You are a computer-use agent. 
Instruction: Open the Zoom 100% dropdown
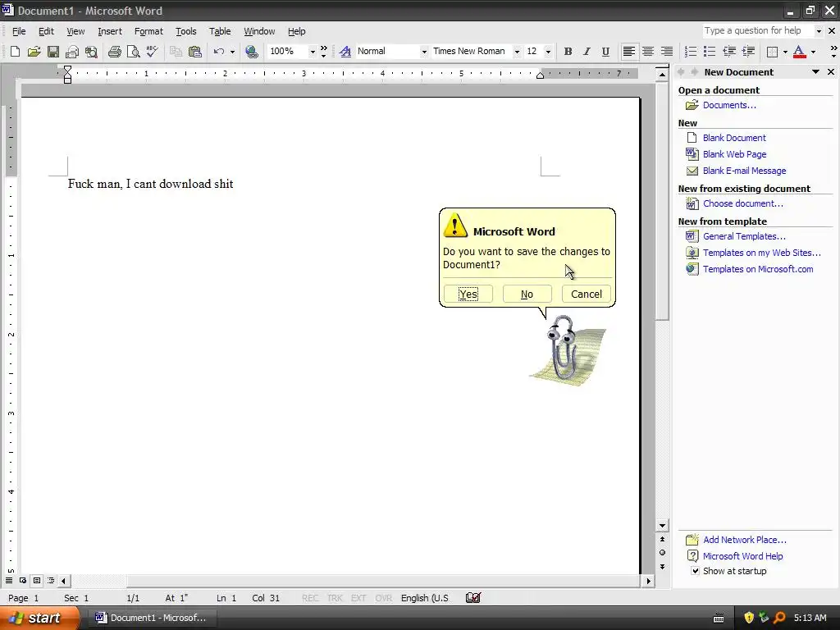[x=313, y=52]
